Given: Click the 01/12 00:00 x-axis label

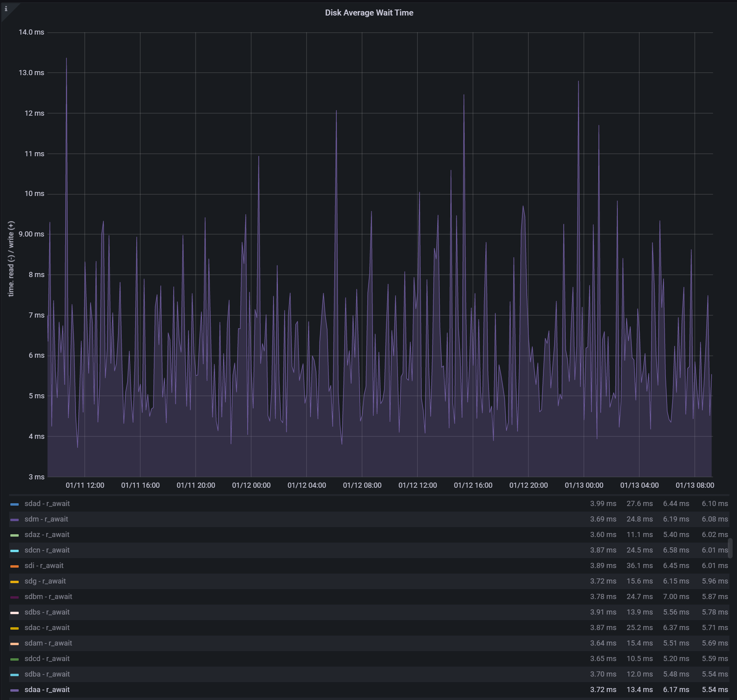Looking at the screenshot, I should 251,485.
